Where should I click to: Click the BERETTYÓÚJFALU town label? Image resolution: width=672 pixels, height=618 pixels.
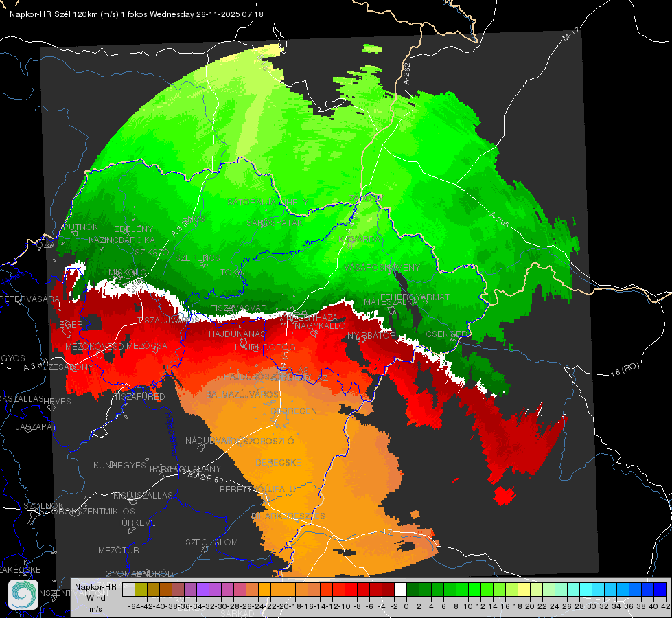[257, 490]
